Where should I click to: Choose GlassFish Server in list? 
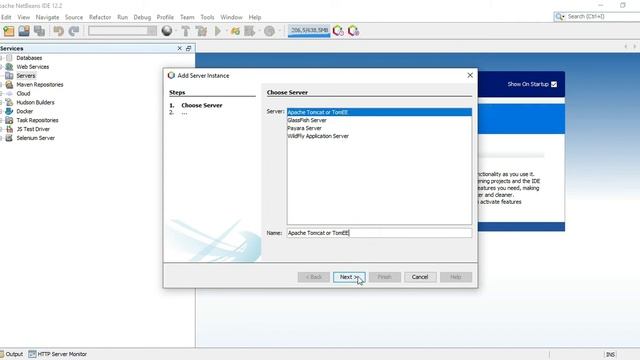[x=379, y=120]
